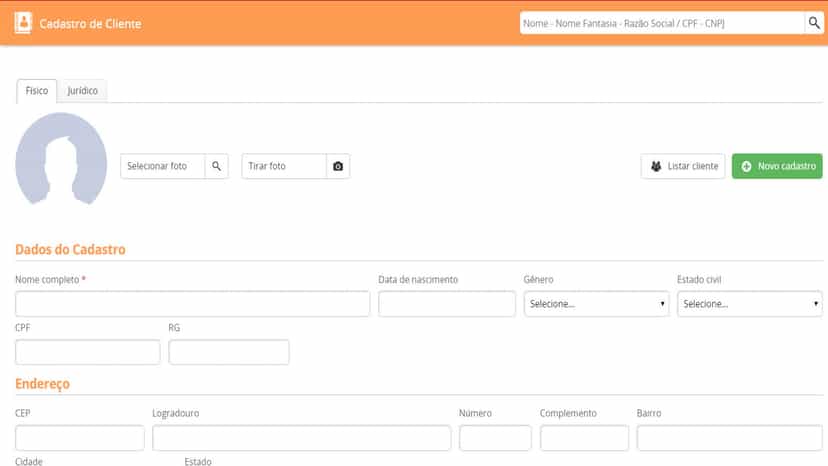Expand the Estado civil dropdown
Image resolution: width=828 pixels, height=466 pixels.
pyautogui.click(x=750, y=304)
